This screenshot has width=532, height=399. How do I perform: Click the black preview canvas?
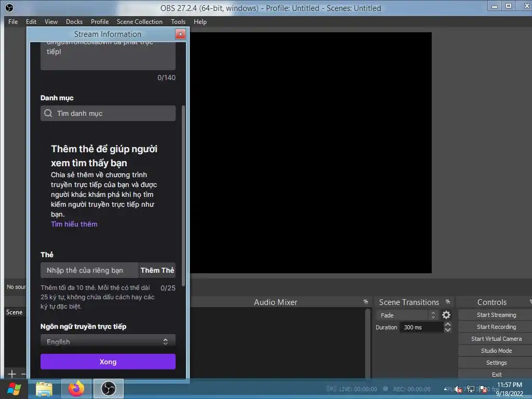click(x=311, y=153)
